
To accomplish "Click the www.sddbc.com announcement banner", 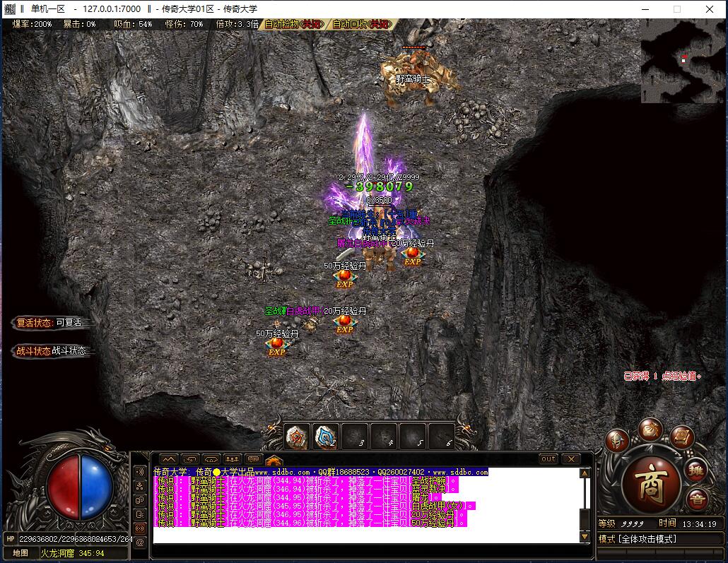I will pos(321,472).
